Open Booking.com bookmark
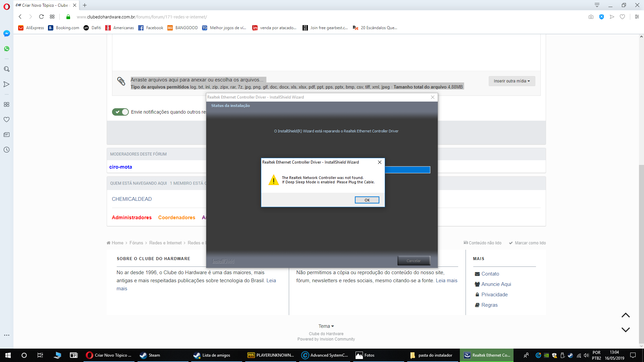644x362 pixels. 64,28
